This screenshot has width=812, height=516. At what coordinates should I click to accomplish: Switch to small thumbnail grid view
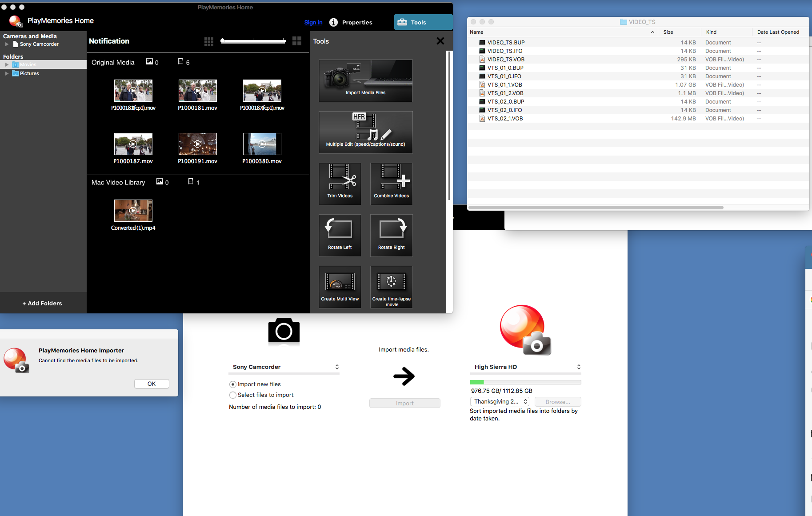point(209,41)
